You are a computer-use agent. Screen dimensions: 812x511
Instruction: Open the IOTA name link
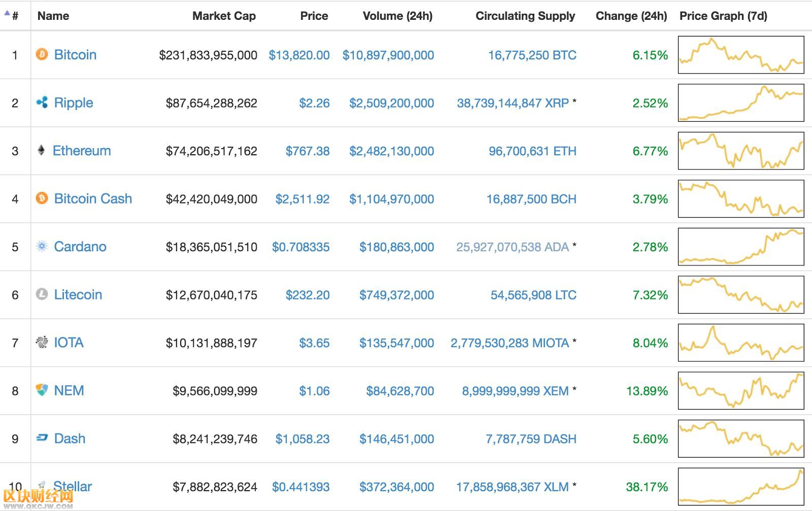(x=69, y=343)
